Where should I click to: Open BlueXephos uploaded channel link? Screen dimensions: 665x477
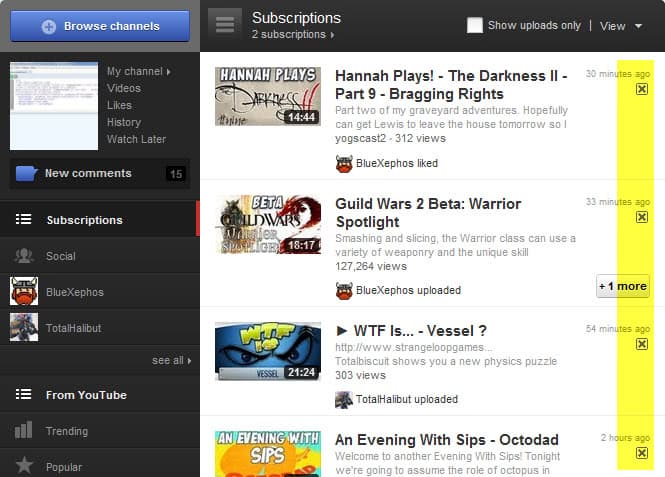click(x=408, y=290)
